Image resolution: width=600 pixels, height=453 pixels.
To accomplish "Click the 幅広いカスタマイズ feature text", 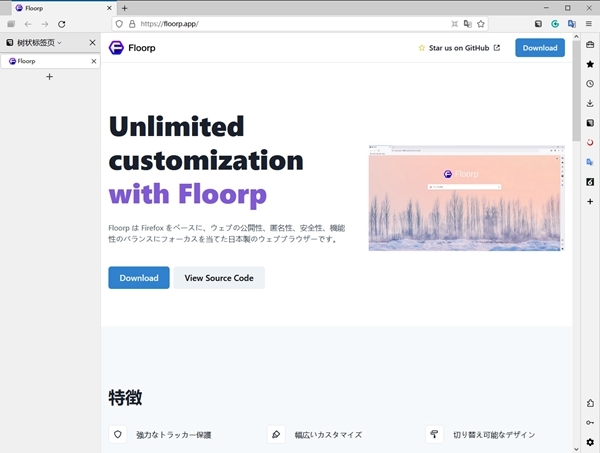I will coord(328,435).
